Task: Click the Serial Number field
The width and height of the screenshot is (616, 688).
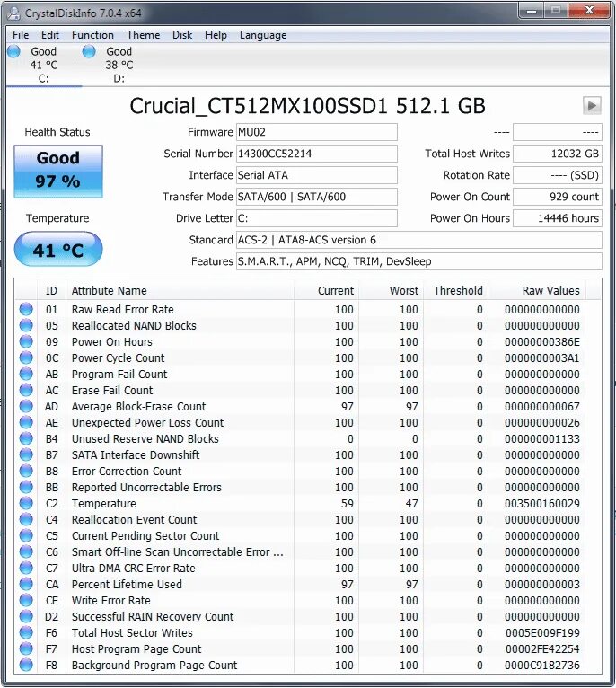Action: (x=317, y=154)
